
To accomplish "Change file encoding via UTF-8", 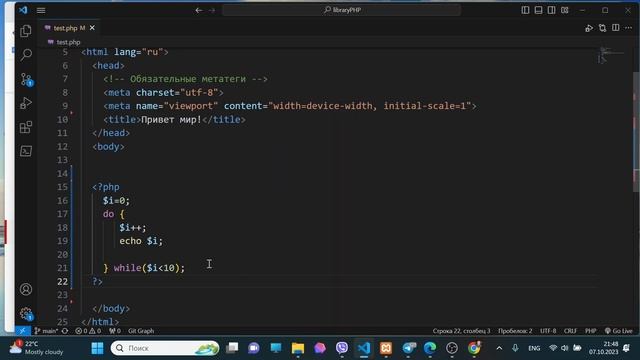I will tap(548, 331).
